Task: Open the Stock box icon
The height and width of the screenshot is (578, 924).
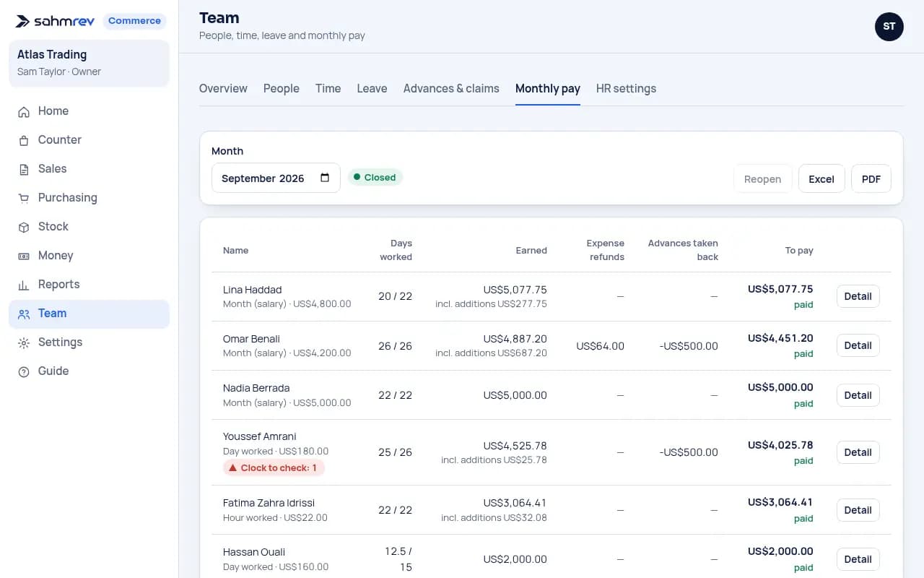Action: (24, 227)
